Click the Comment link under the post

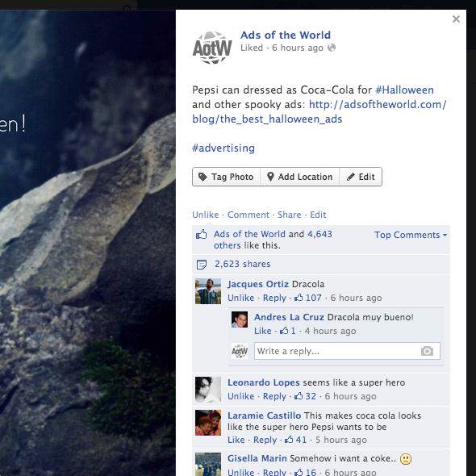coord(248,215)
